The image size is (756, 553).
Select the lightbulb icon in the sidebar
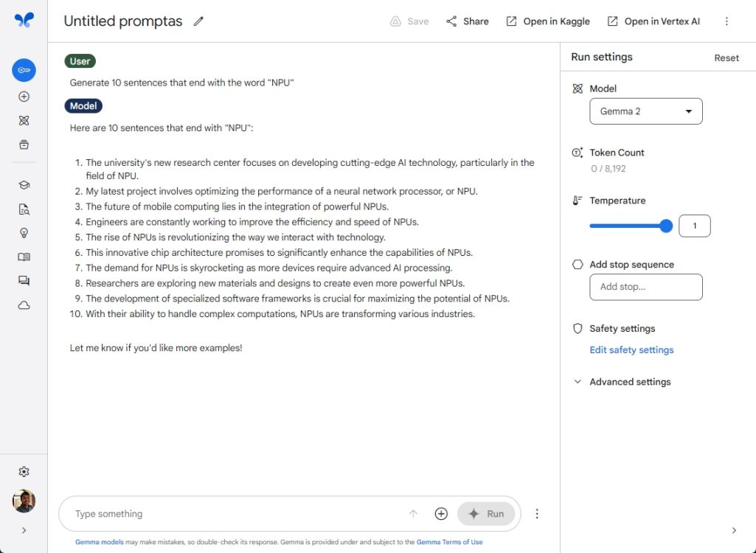coord(24,232)
